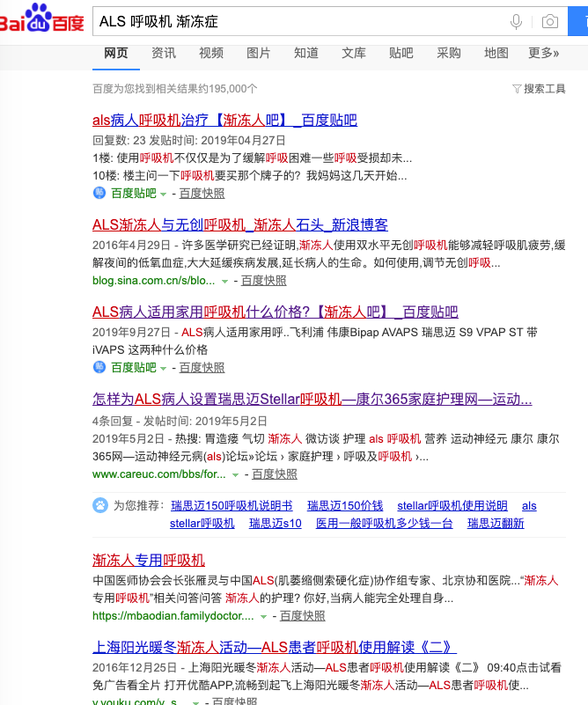Open 百度快照 for careuc result
Image resolution: width=588 pixels, height=705 pixels.
point(275,474)
